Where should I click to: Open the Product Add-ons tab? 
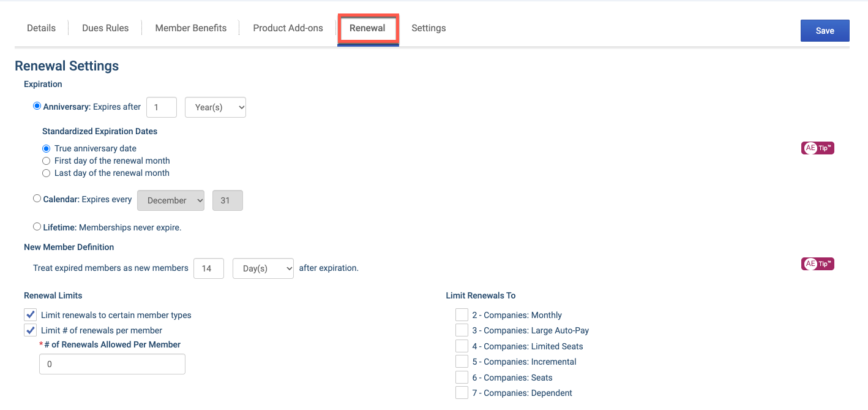coord(288,28)
